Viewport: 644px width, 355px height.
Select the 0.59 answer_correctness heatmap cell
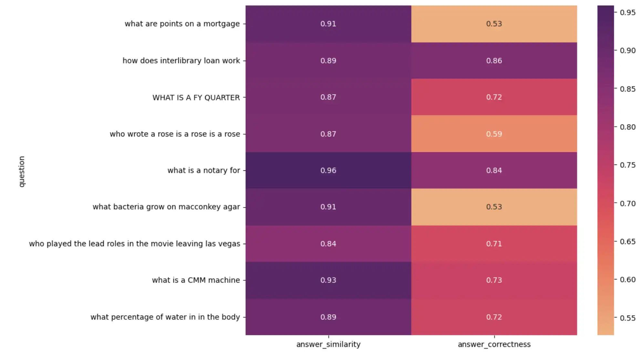tap(494, 134)
